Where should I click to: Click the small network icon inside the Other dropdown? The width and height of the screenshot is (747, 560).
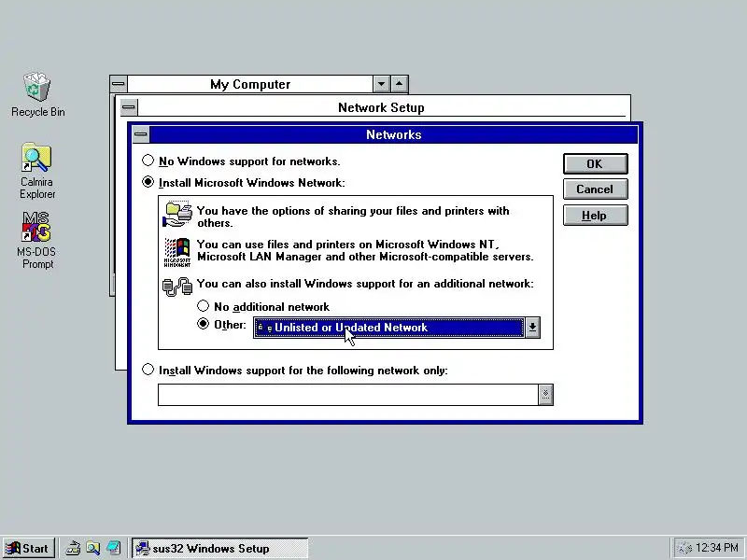tap(264, 328)
